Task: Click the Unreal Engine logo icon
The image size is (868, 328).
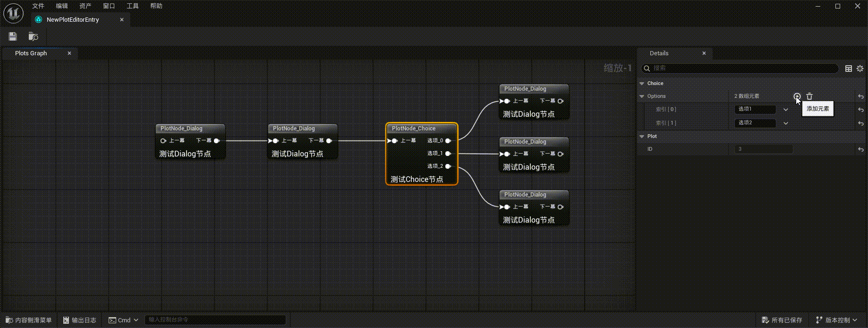Action: pyautogui.click(x=13, y=13)
